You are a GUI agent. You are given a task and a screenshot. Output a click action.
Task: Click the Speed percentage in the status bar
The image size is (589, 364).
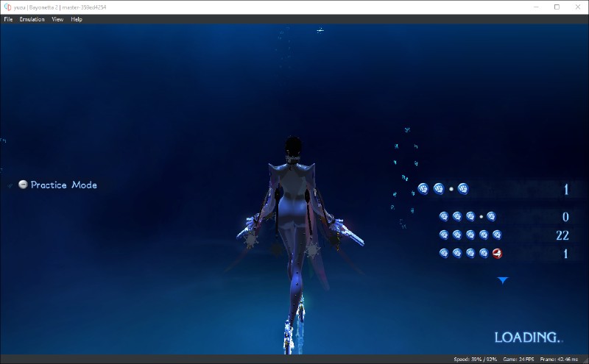[x=475, y=360]
